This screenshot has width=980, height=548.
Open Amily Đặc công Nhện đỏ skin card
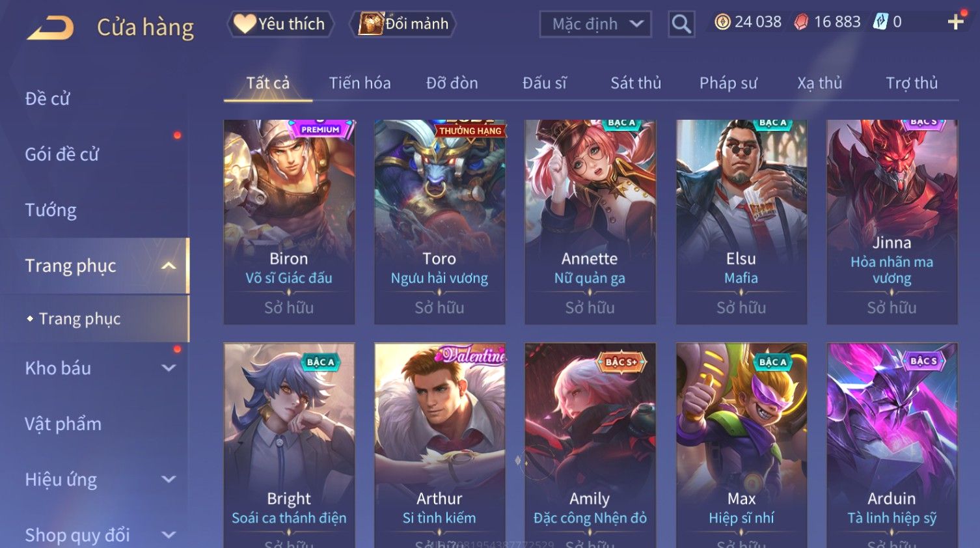point(590,445)
